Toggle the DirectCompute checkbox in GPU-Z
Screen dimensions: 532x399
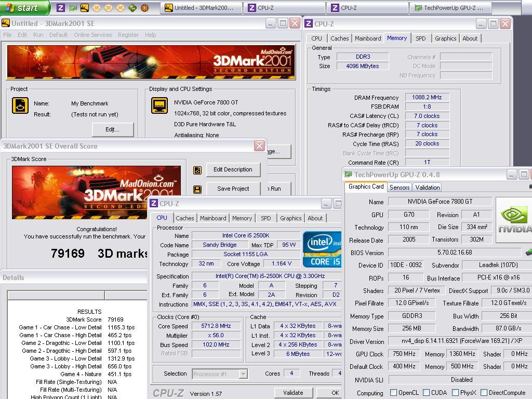coord(484,393)
